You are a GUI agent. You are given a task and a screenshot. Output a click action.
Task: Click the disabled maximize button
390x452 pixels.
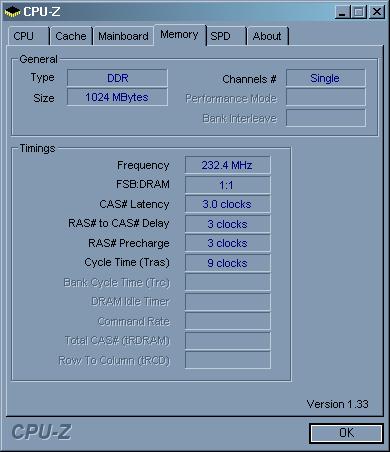point(359,12)
